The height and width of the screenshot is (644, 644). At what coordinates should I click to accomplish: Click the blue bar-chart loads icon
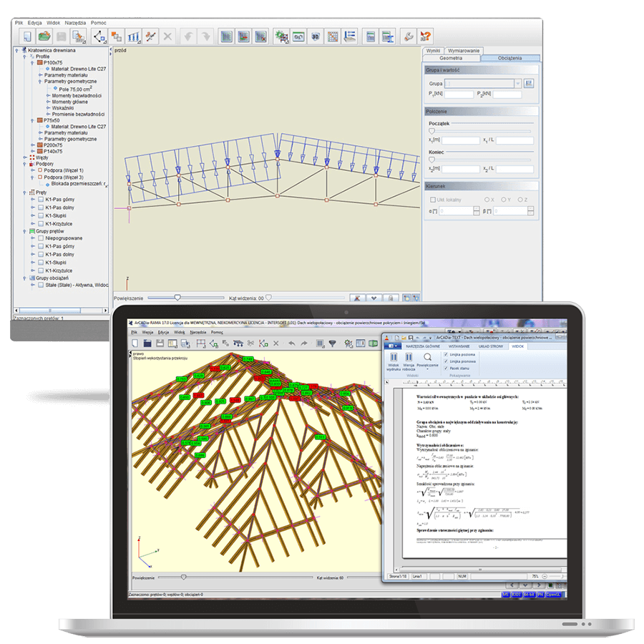[134, 36]
